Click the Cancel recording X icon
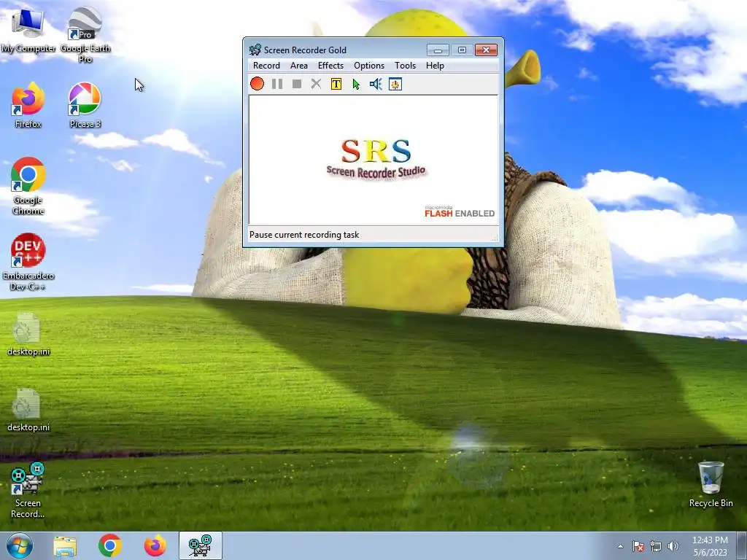 (x=316, y=84)
